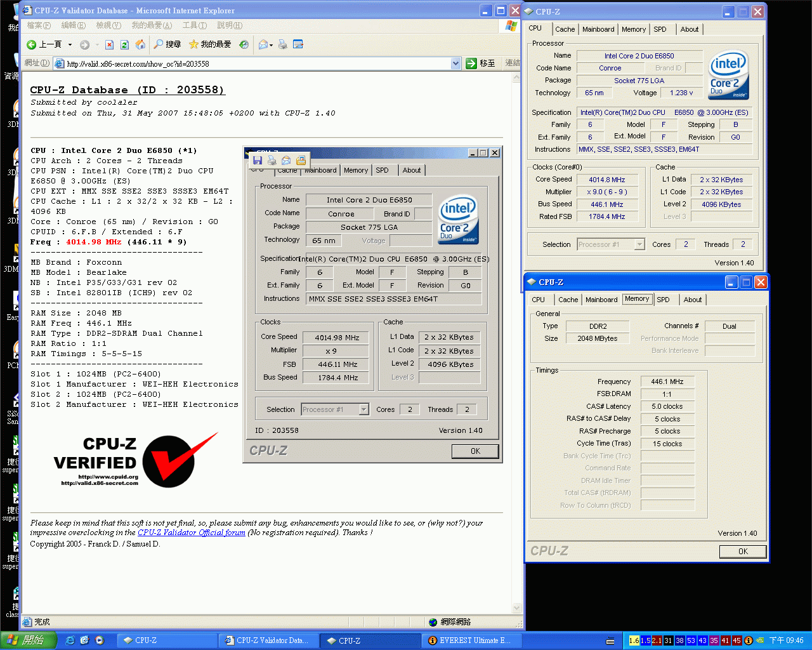This screenshot has height=650, width=812.
Task: Launch Internet Explorer from quick launch
Action: pyautogui.click(x=70, y=640)
